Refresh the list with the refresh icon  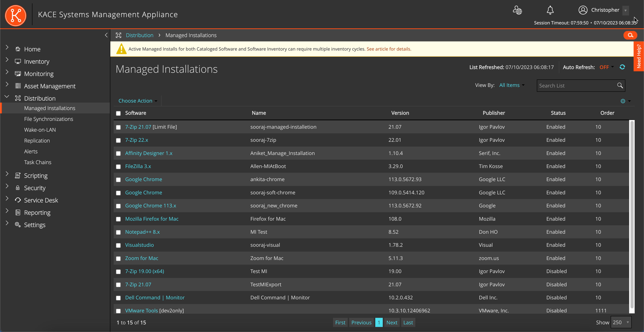[x=622, y=67]
